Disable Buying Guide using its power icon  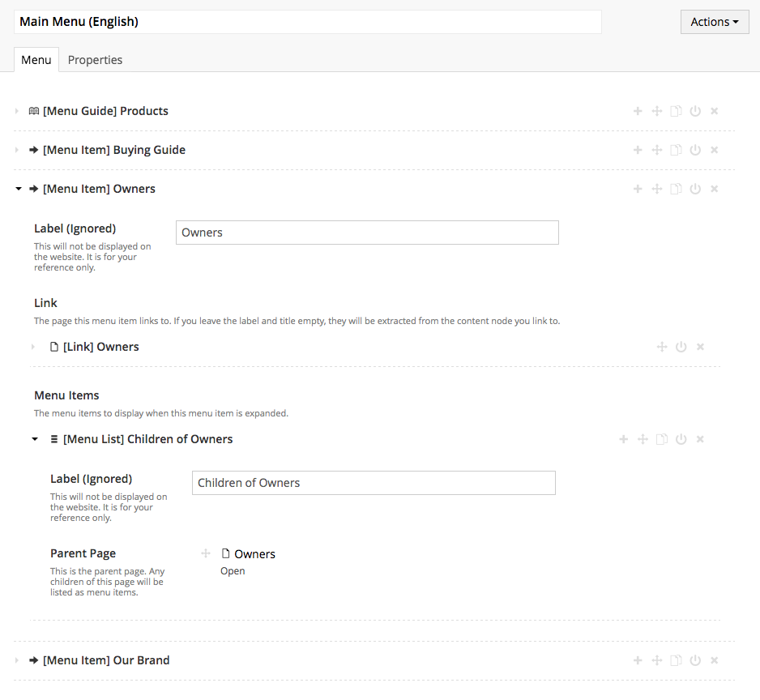coord(695,150)
